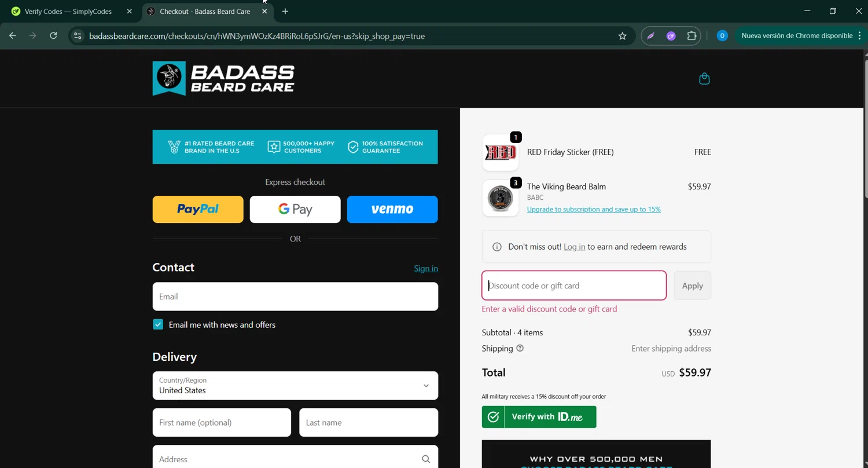Click Log in to earn rewards link
Image resolution: width=868 pixels, height=468 pixels.
pos(574,247)
